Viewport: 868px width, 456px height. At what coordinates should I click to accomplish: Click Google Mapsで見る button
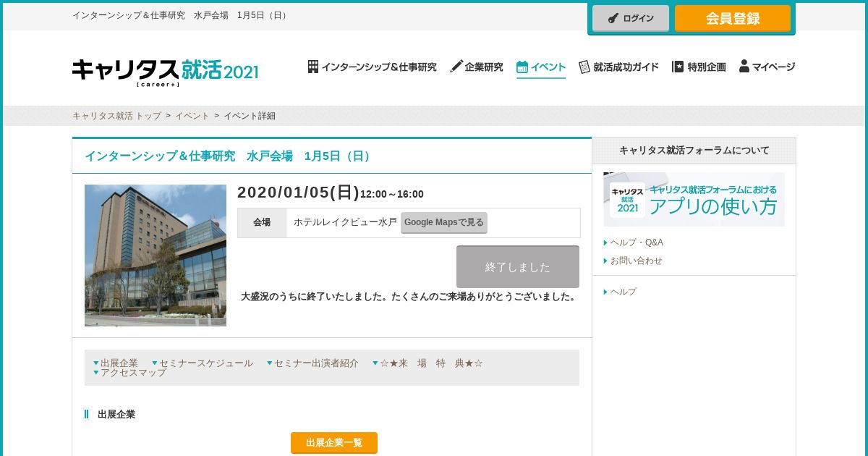(444, 222)
